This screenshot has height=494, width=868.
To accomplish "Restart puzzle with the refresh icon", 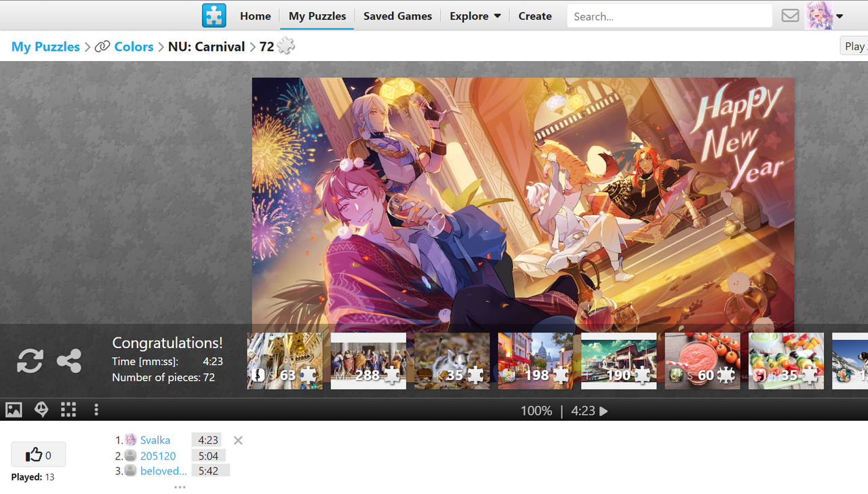I will point(30,361).
